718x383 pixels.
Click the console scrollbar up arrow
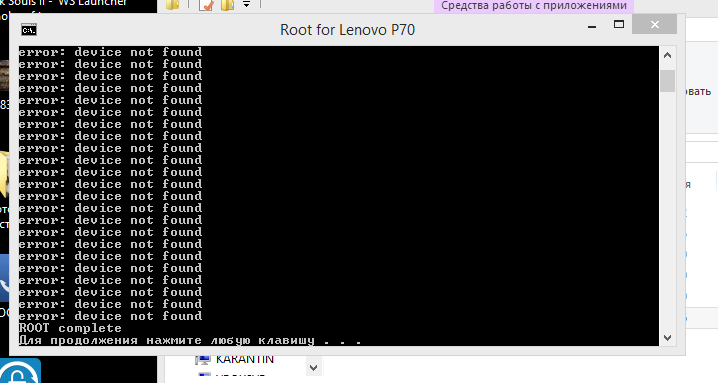click(x=667, y=55)
